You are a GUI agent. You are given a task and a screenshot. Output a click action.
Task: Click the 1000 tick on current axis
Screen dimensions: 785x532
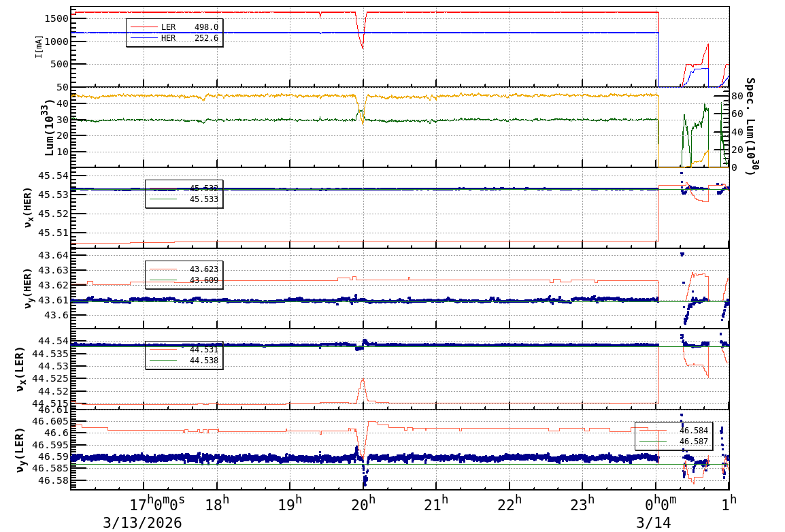[x=56, y=41]
